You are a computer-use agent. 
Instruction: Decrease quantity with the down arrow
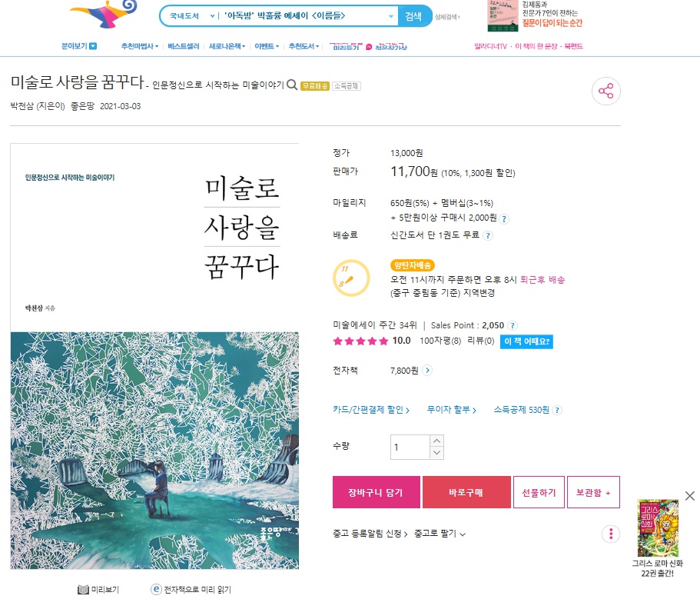(436, 453)
